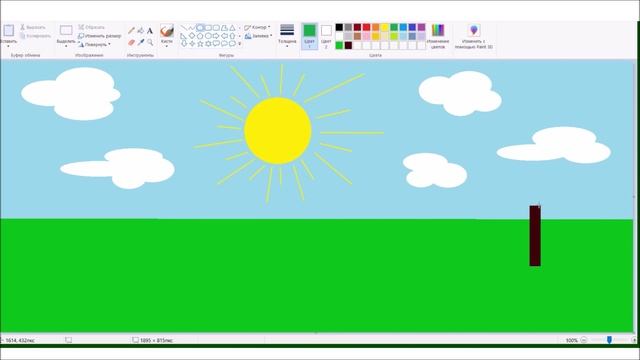The image size is (640, 360).
Task: Click the dark brown tree trunk
Action: tap(535, 236)
